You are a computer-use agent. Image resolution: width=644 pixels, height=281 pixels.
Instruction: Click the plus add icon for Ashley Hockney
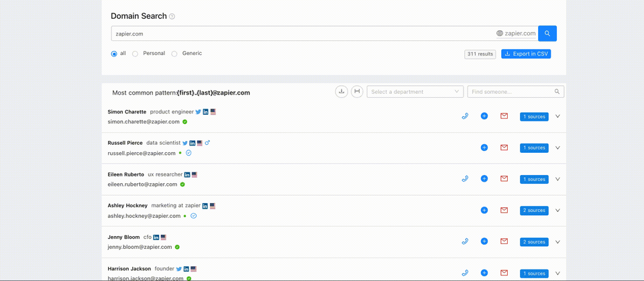pos(484,211)
